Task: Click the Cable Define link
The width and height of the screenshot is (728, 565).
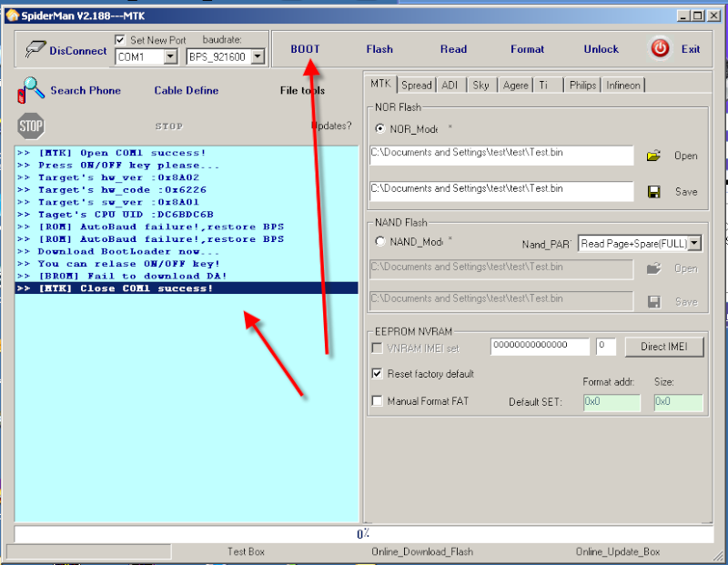Action: pyautogui.click(x=187, y=90)
